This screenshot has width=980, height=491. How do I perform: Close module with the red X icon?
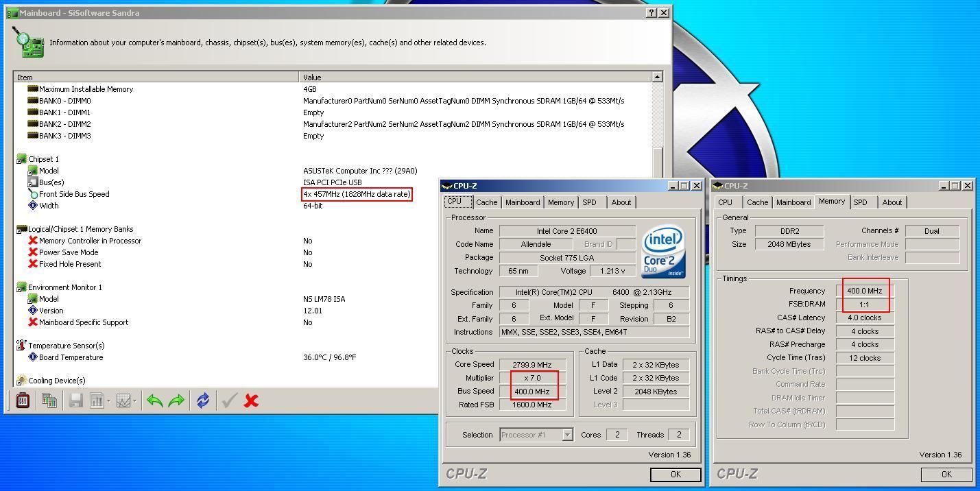click(x=251, y=400)
